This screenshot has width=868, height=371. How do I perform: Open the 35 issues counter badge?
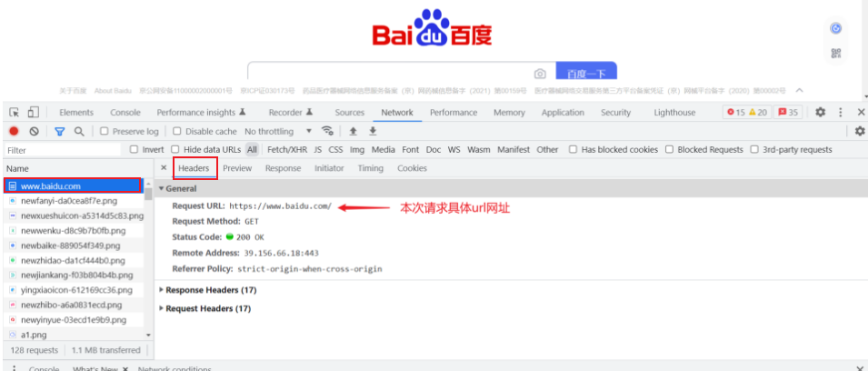coord(788,113)
